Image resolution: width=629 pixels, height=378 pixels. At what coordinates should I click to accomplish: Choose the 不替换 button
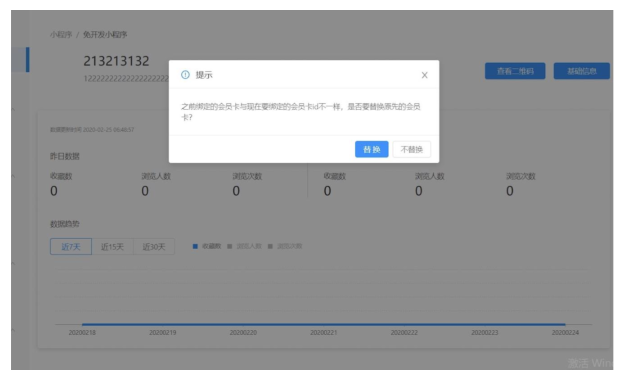412,149
